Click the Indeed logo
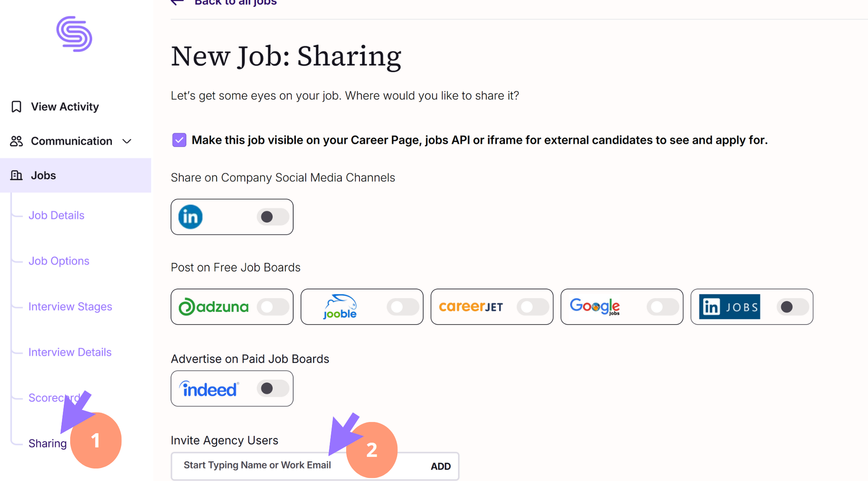 click(209, 389)
